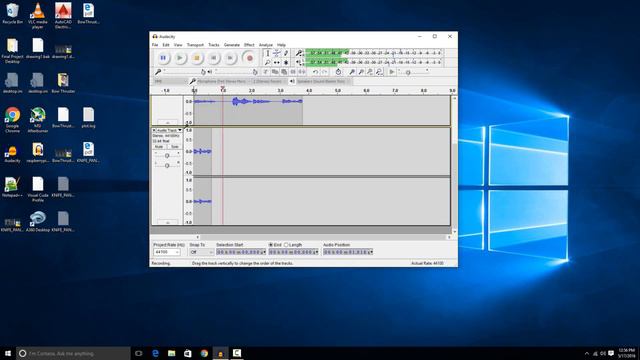Viewport: 640px width, 360px height.
Task: Open the Snap To dropdown
Action: pos(202,252)
